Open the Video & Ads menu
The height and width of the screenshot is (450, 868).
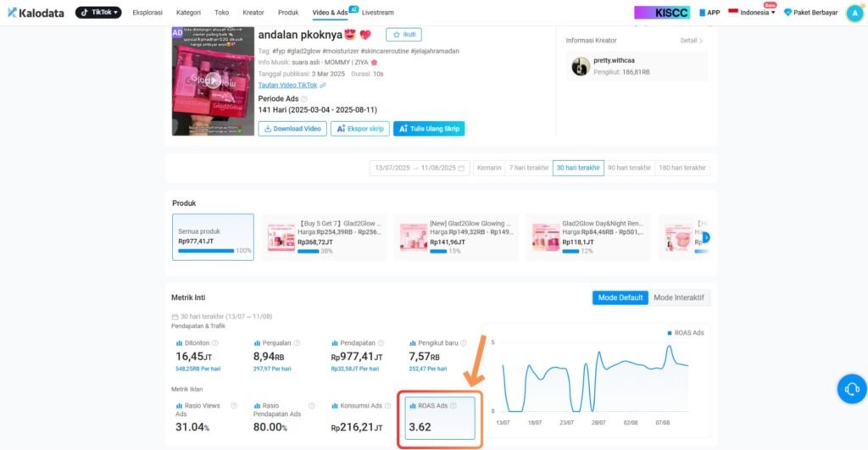pyautogui.click(x=331, y=12)
